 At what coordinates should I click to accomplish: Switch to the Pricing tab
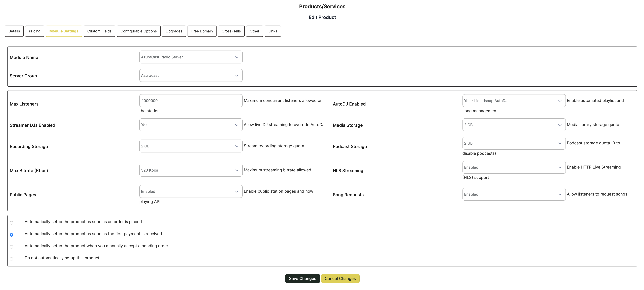tap(34, 31)
